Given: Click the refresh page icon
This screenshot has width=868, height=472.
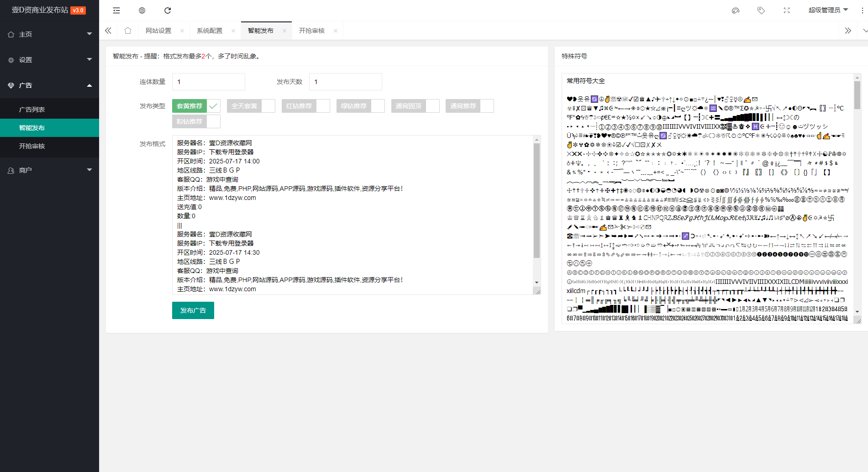Looking at the screenshot, I should click(x=168, y=10).
